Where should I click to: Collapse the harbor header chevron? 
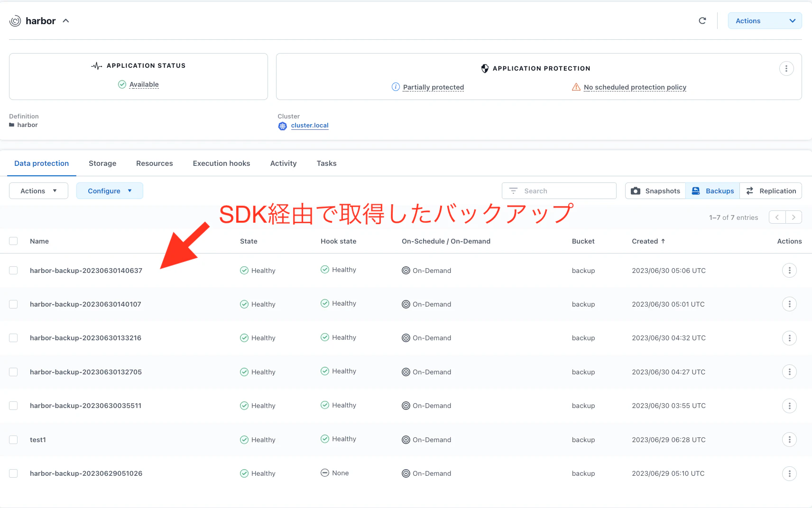66,21
